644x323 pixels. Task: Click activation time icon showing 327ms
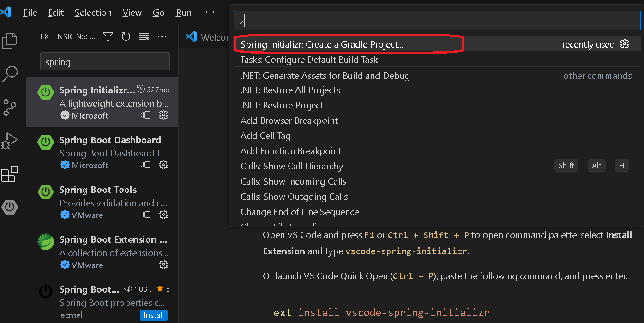pos(141,90)
